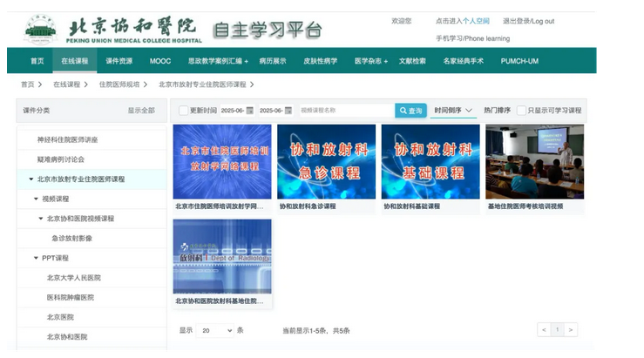Open the 显示 20 条 page size dropdown
This screenshot has height=358, width=644.
214,330
